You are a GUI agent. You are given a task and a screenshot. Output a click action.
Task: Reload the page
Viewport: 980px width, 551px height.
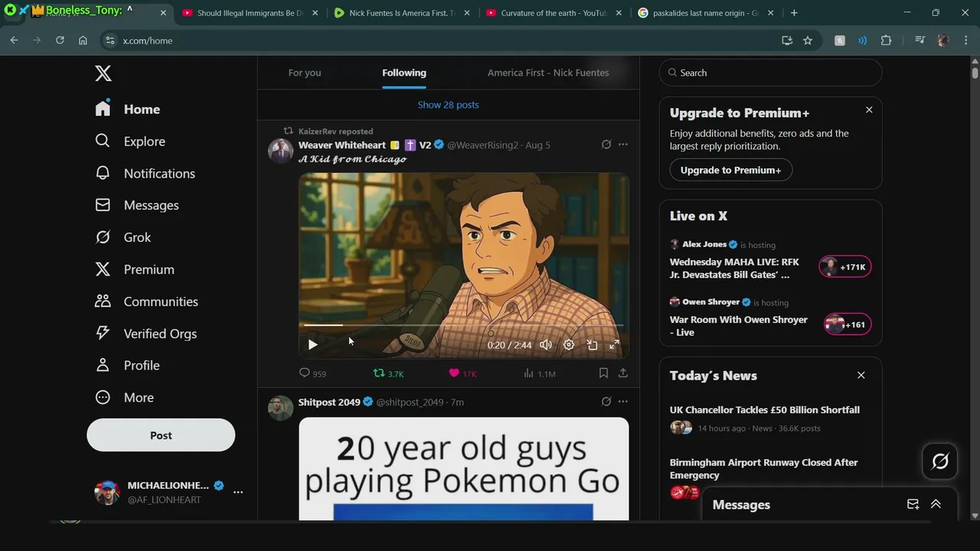(60, 41)
